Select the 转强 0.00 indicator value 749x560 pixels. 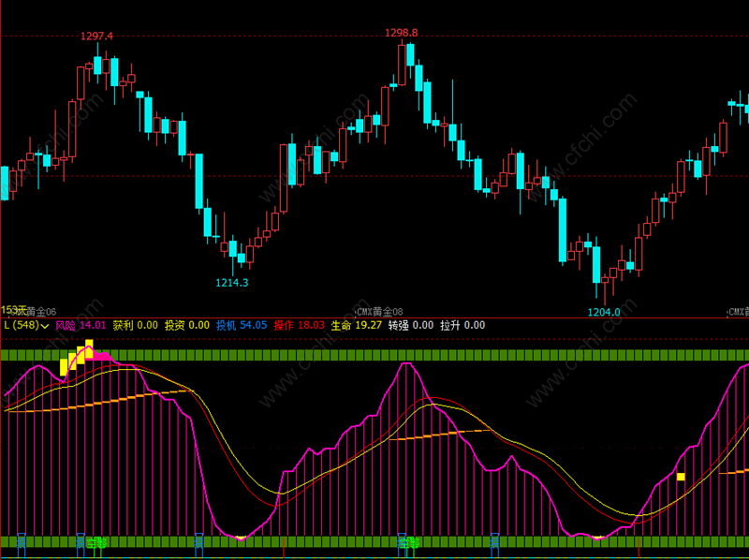tap(411, 325)
